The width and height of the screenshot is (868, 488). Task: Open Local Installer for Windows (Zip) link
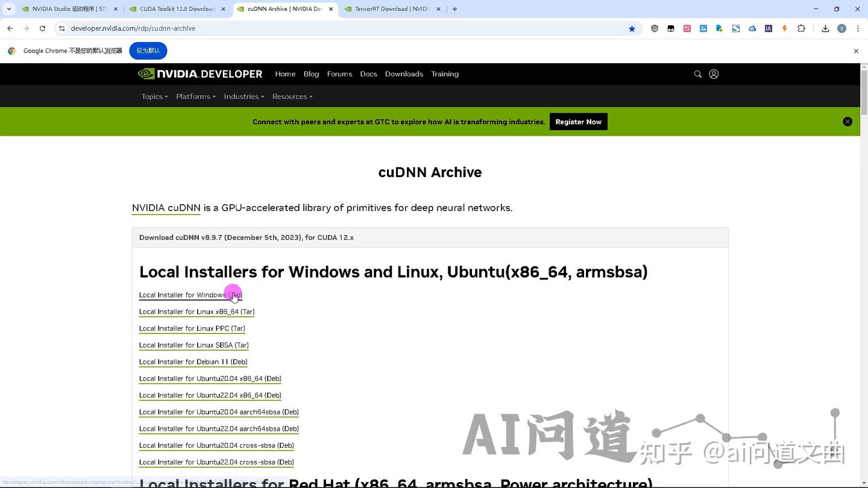click(187, 295)
